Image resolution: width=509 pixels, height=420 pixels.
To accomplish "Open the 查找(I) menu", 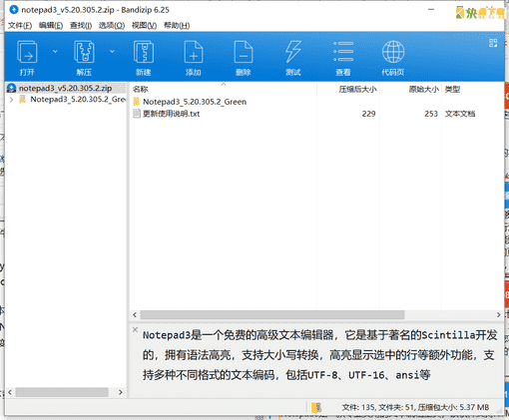I will (81, 25).
